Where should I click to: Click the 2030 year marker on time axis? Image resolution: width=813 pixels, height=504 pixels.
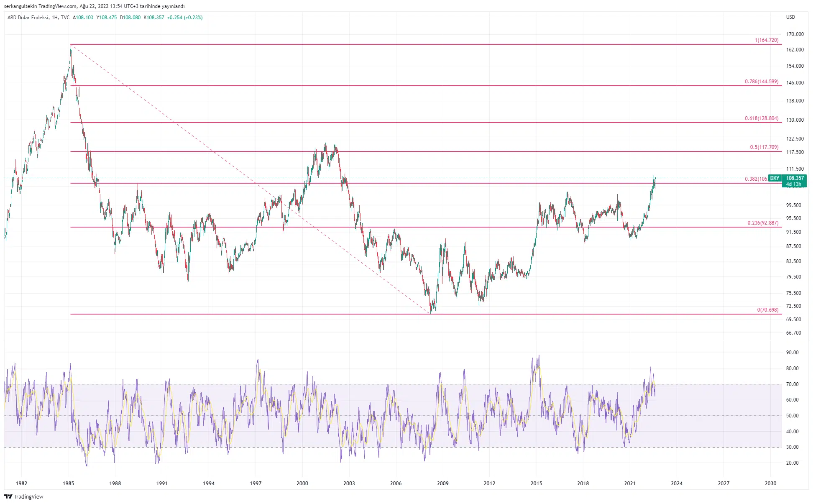point(770,483)
